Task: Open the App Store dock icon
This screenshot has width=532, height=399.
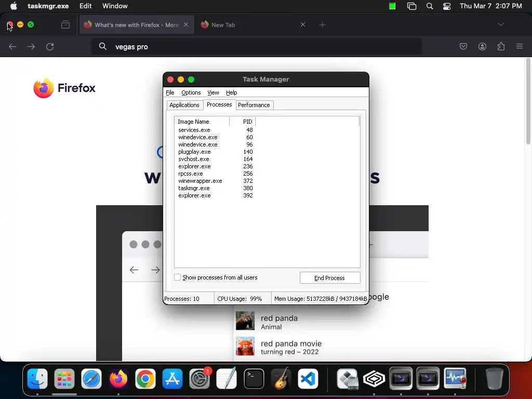Action: point(172,379)
